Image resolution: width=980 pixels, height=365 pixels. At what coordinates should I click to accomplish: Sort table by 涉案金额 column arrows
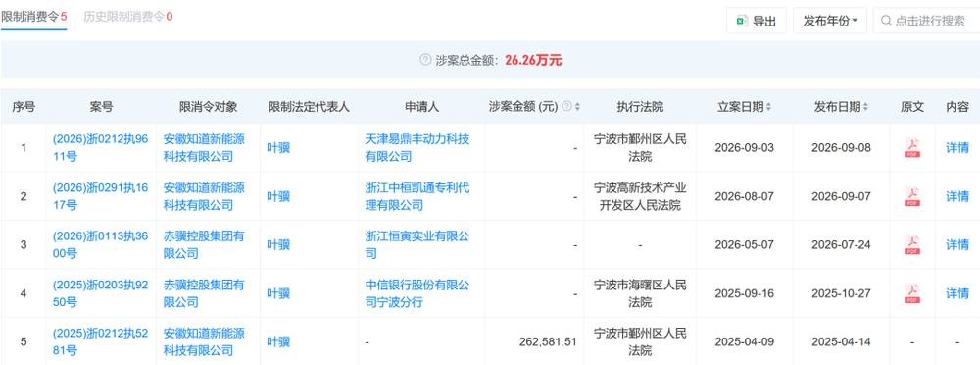click(x=577, y=107)
